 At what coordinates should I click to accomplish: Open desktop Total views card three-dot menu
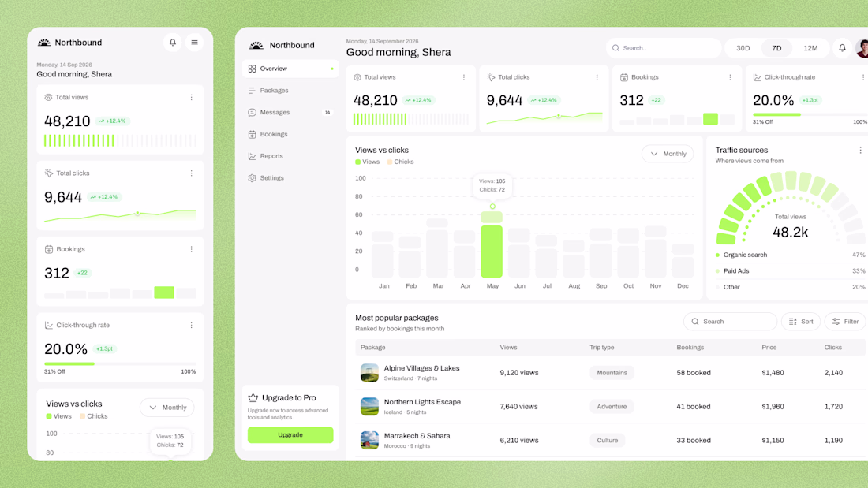click(x=464, y=77)
